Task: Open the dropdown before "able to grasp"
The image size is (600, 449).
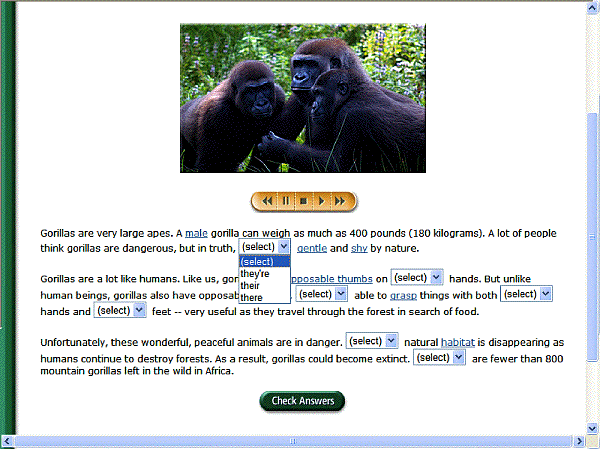Action: [321, 294]
